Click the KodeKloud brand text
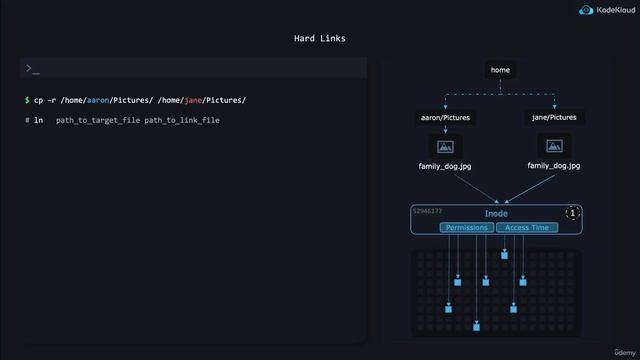Viewport: 640px width, 360px height. pos(616,10)
